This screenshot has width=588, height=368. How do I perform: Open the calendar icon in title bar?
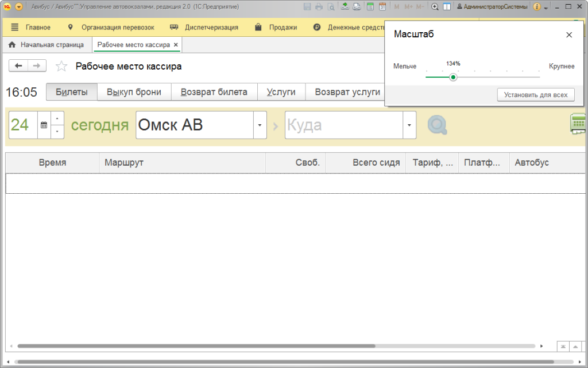[382, 7]
